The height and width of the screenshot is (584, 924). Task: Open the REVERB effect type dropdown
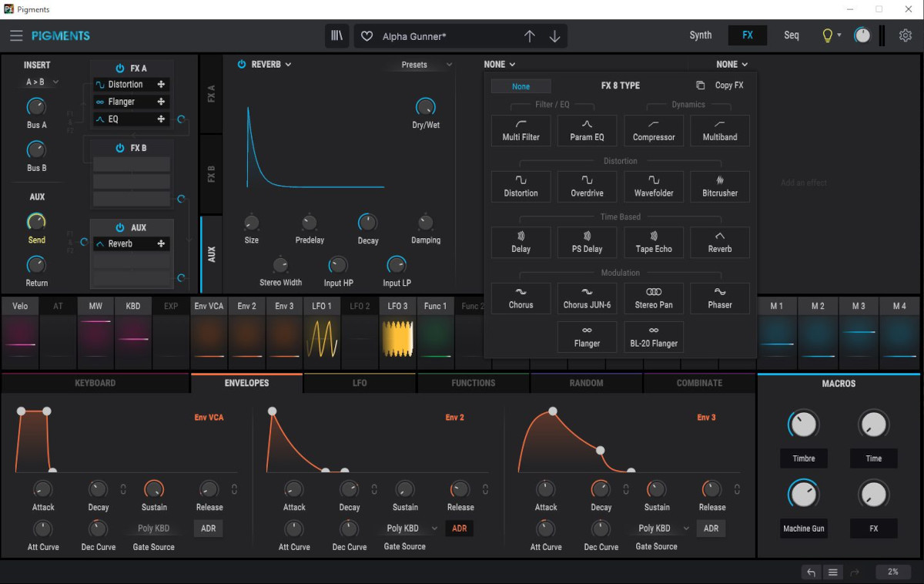(x=272, y=65)
